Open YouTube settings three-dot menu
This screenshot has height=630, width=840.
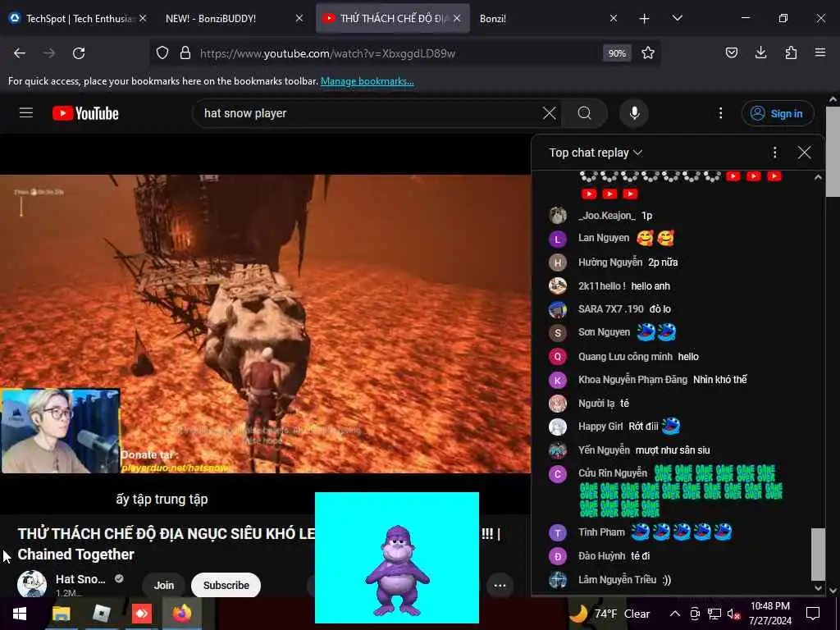coord(720,113)
